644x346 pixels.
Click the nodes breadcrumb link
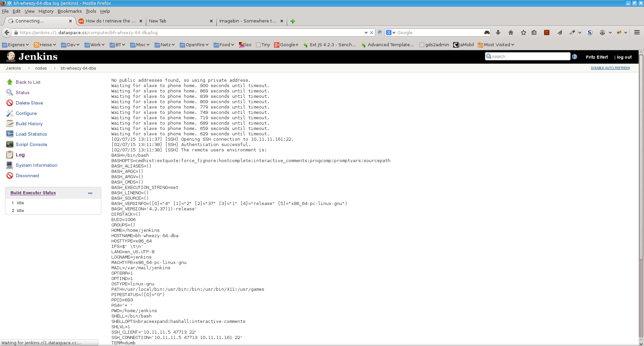(x=41, y=68)
